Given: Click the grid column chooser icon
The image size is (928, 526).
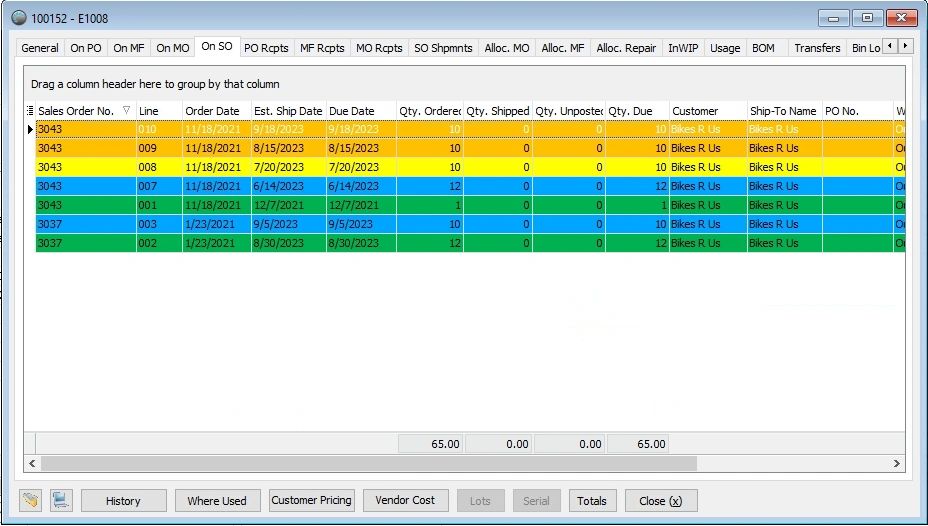Looking at the screenshot, I should pos(30,111).
